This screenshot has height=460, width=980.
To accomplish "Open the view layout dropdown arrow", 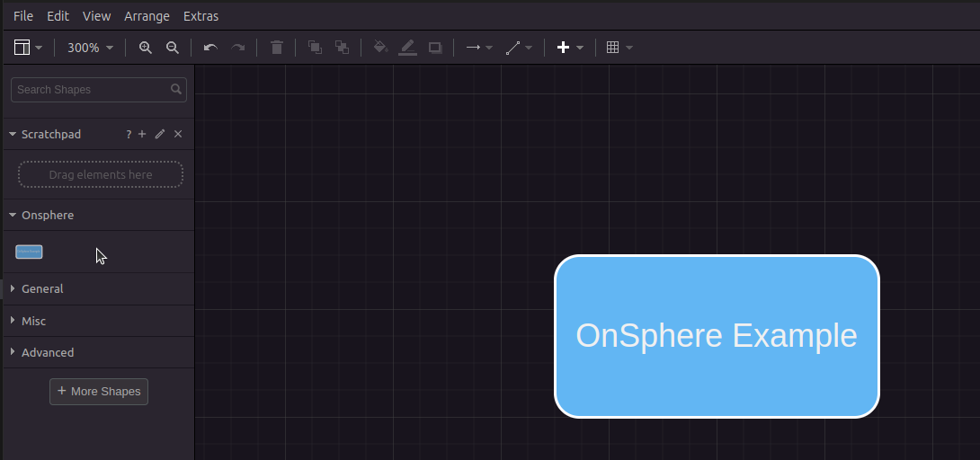I will pos(39,48).
